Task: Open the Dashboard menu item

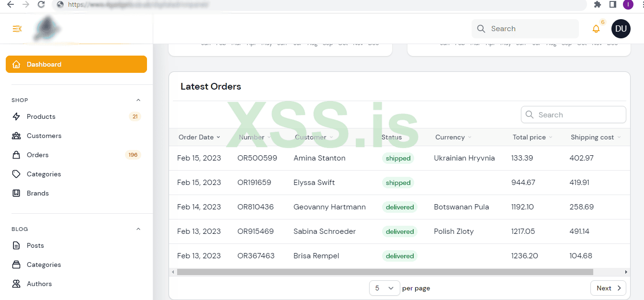Action: pos(76,64)
